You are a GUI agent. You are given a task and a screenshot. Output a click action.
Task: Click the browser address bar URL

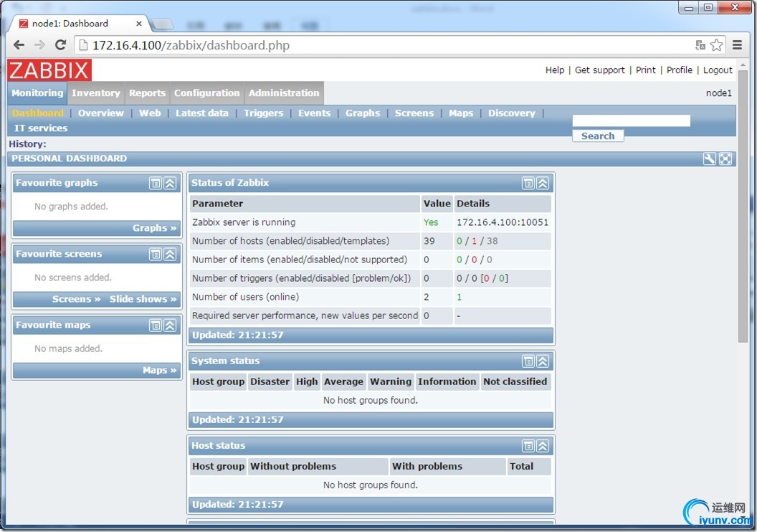pos(191,45)
